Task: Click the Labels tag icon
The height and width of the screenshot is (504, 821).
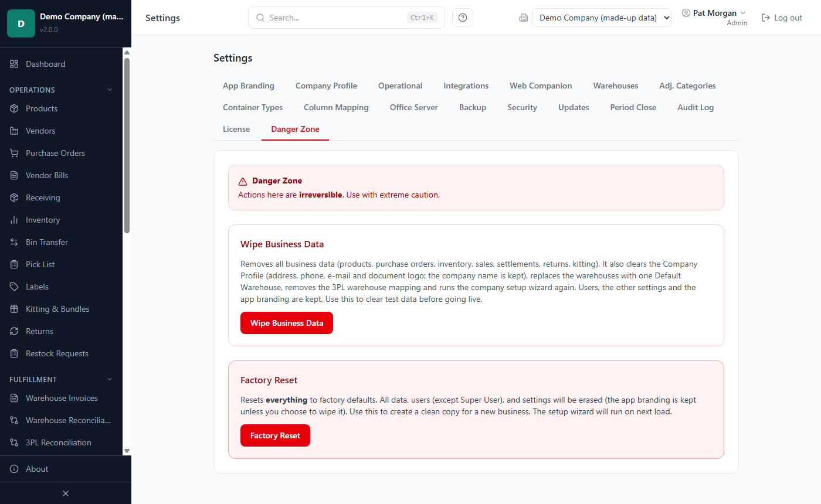Action: 14,287
